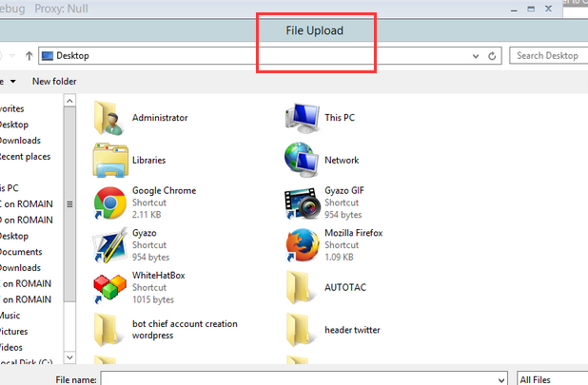Image resolution: width=588 pixels, height=385 pixels.
Task: Click the Search Desktop field
Action: pyautogui.click(x=549, y=56)
